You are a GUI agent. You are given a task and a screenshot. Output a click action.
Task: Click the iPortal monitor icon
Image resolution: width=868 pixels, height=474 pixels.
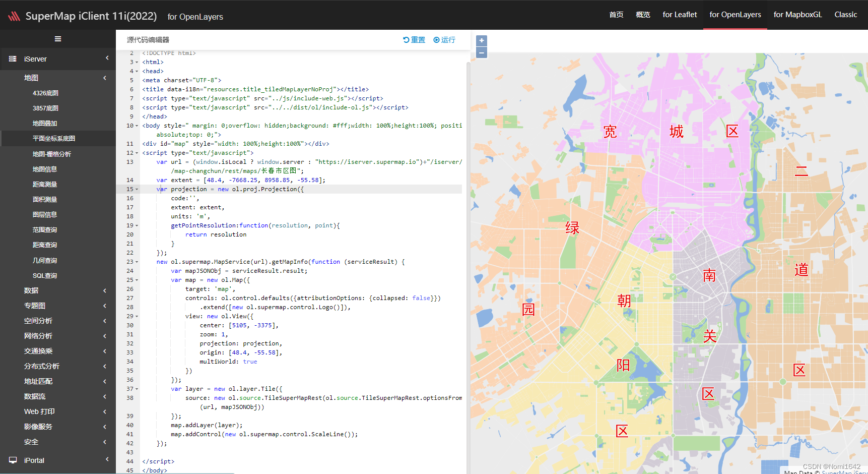[x=13, y=460]
